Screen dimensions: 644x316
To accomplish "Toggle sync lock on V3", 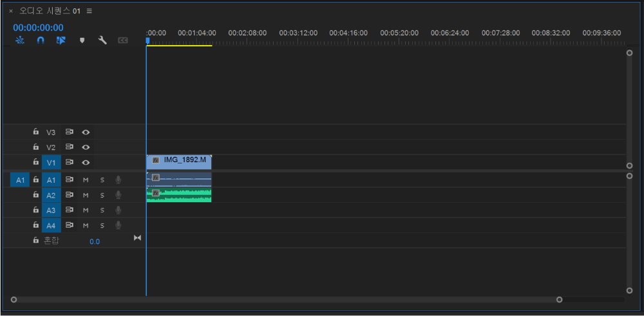I will (70, 132).
